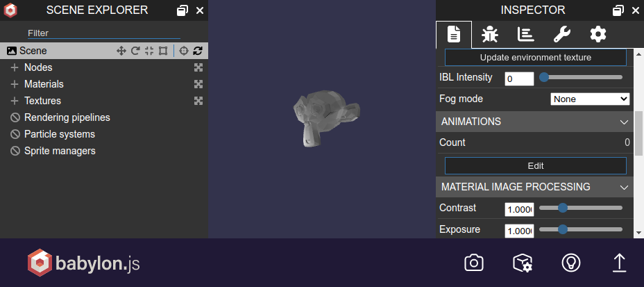This screenshot has width=644, height=287.
Task: Pop out the Scene Explorer panel
Action: 182,10
